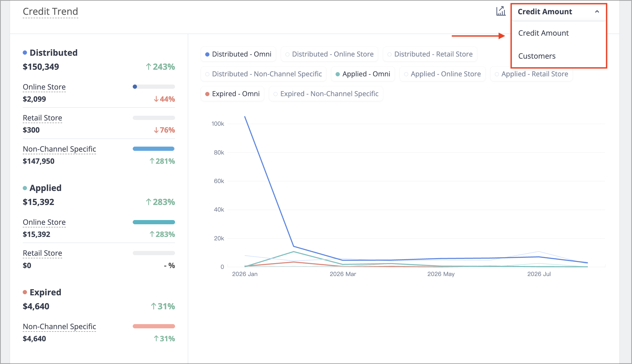This screenshot has height=364, width=632.
Task: Toggle Distributed - Omni series
Action: (238, 54)
